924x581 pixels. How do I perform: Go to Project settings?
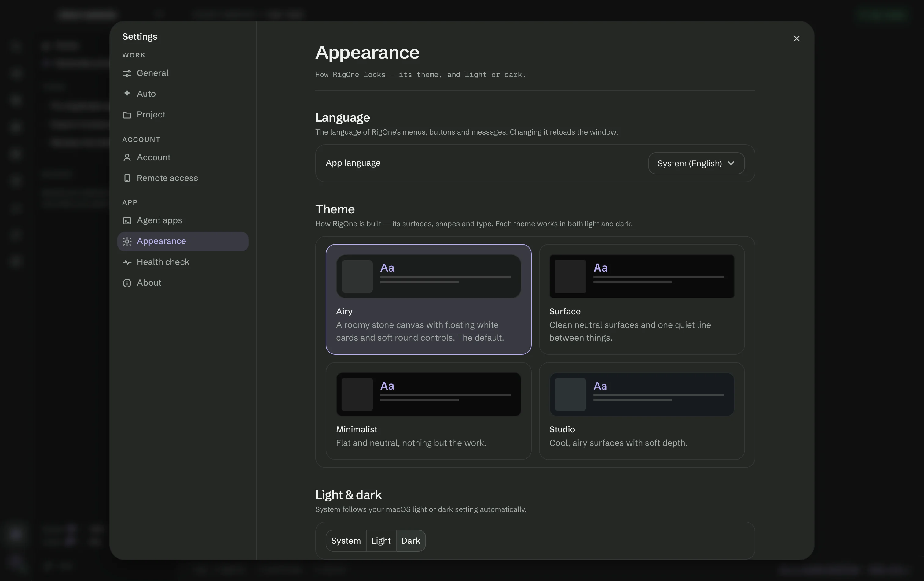point(183,114)
